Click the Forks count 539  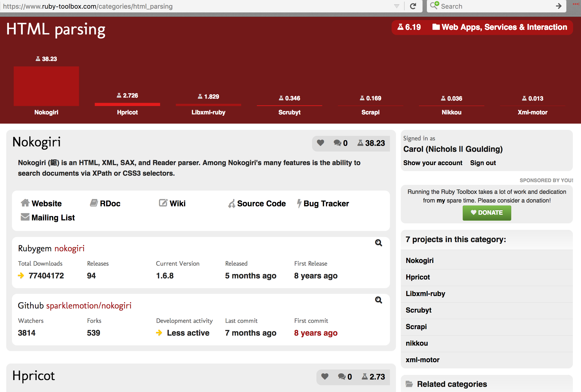(x=93, y=333)
